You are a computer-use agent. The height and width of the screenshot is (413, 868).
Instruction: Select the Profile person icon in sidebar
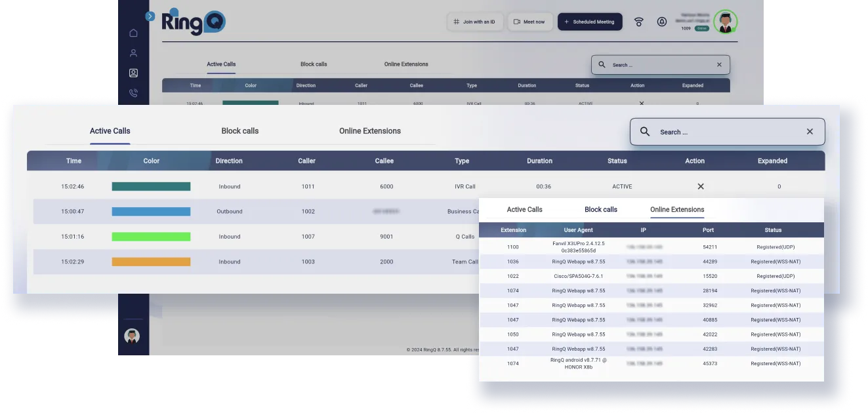click(133, 52)
